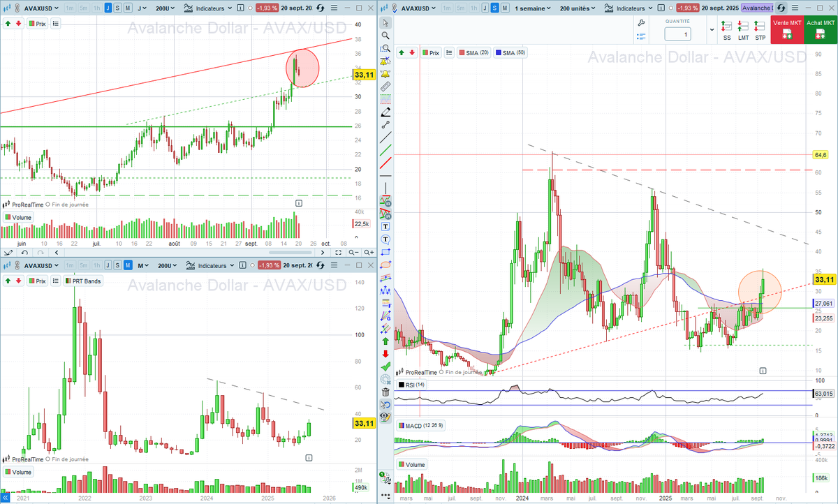Open the wrench settings in the order panel

click(x=641, y=22)
